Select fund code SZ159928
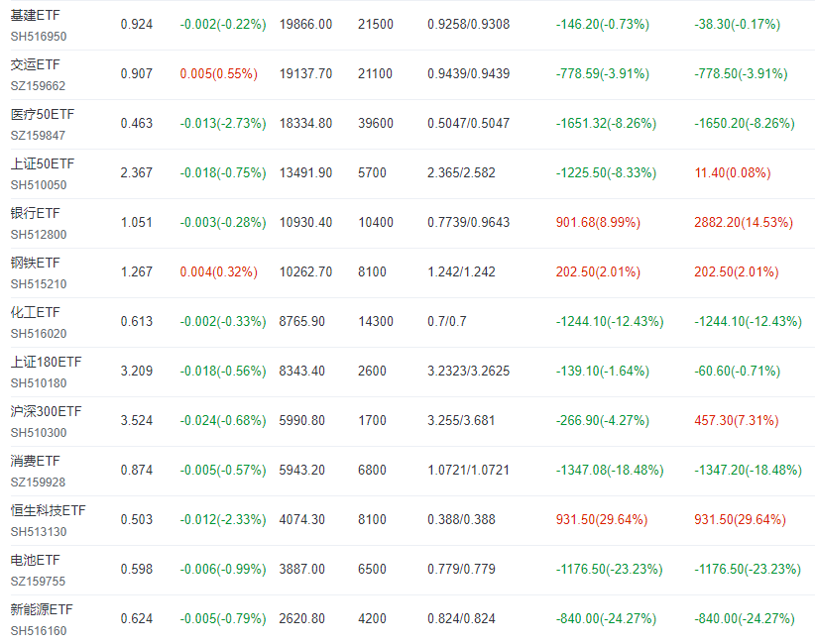Screen dimensions: 815x644 (38, 482)
